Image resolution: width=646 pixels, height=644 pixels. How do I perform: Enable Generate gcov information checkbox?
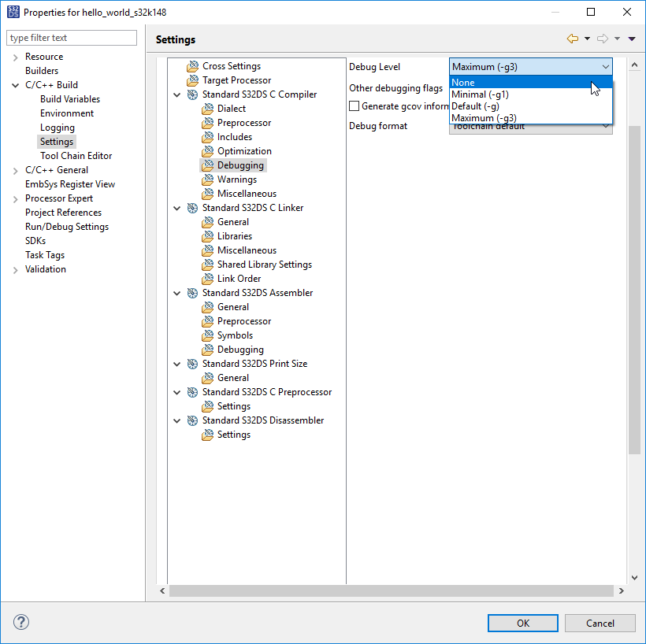tap(354, 106)
